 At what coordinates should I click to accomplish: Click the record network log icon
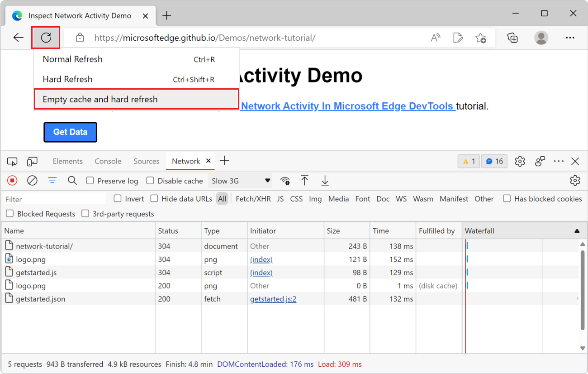click(12, 181)
